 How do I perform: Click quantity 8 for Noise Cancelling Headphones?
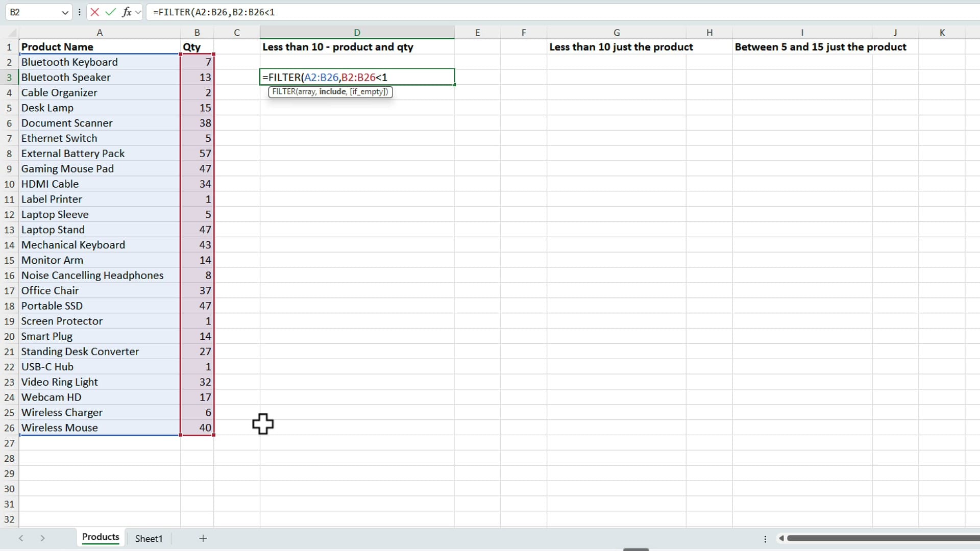click(197, 275)
